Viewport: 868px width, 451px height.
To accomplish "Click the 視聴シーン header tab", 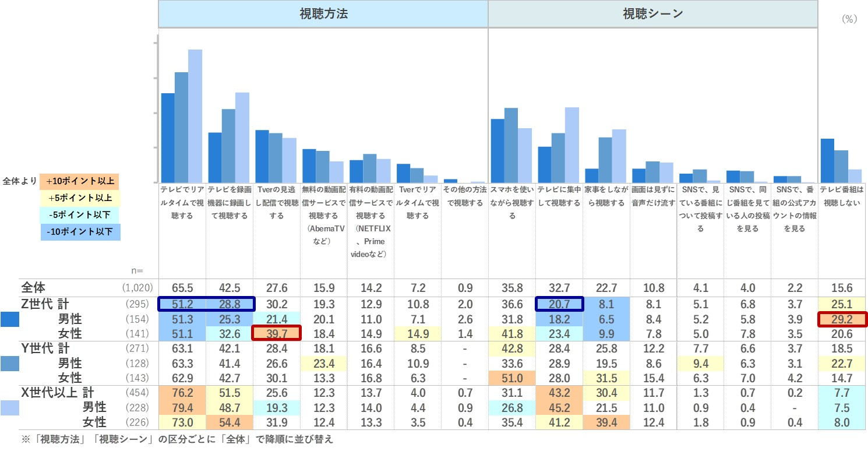I will (x=652, y=14).
